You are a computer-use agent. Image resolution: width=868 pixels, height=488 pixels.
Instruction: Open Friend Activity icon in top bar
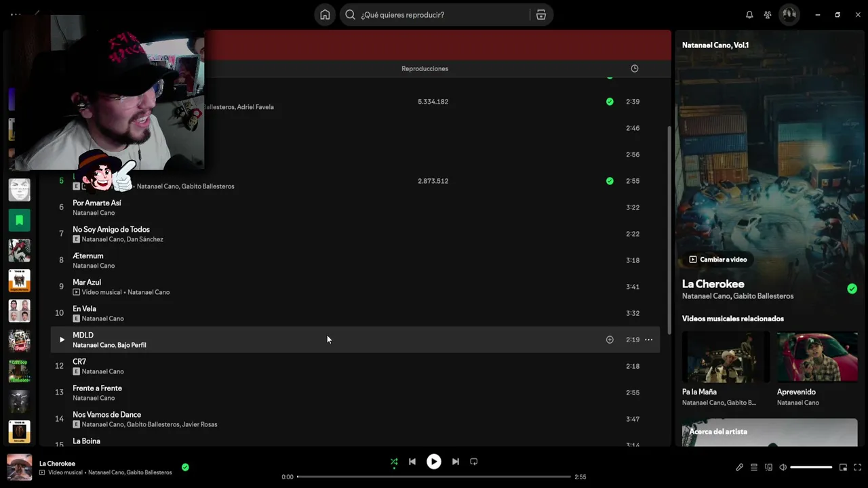click(768, 15)
